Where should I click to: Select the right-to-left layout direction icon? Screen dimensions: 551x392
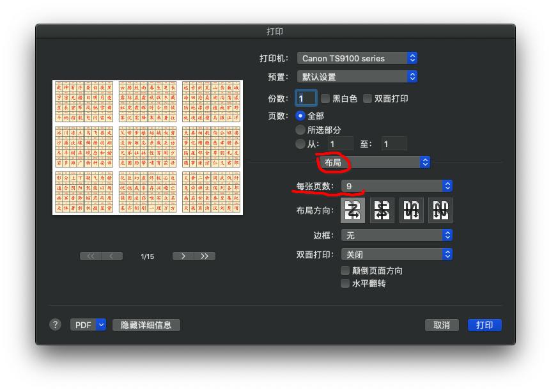coord(381,210)
